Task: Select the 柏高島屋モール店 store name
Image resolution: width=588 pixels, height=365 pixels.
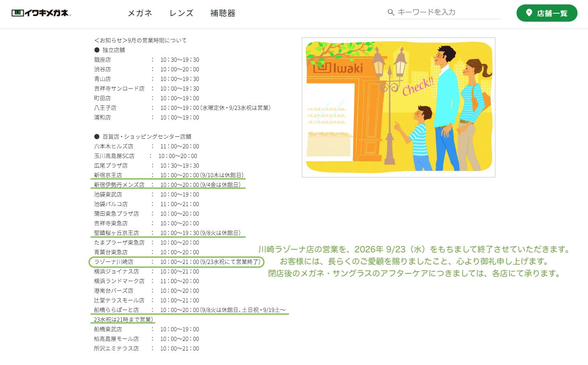Action: coord(116,339)
